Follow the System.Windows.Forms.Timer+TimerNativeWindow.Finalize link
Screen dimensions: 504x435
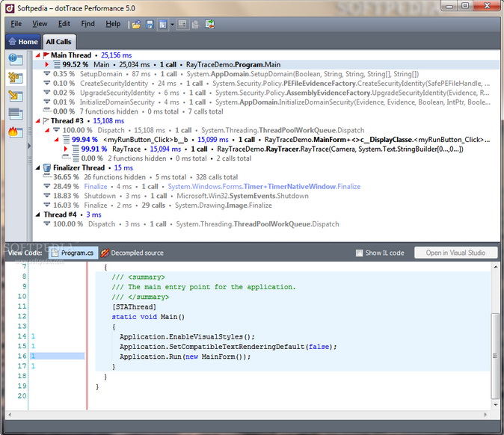[x=264, y=187]
